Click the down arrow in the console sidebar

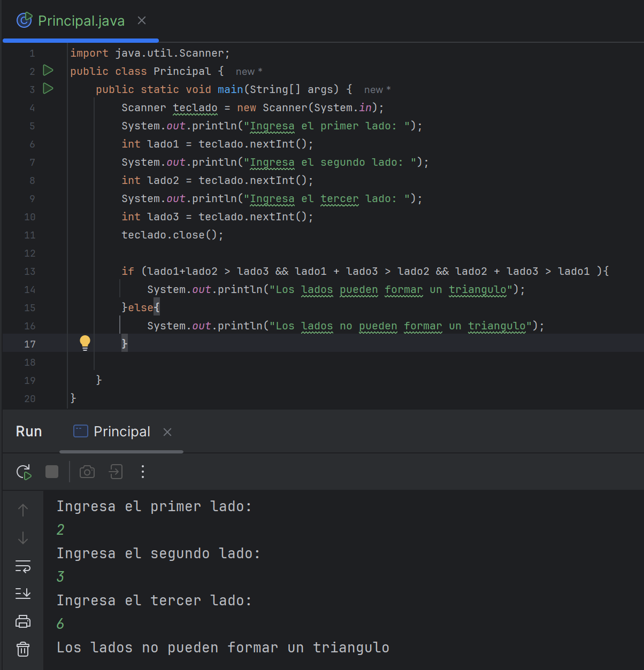coord(23,538)
